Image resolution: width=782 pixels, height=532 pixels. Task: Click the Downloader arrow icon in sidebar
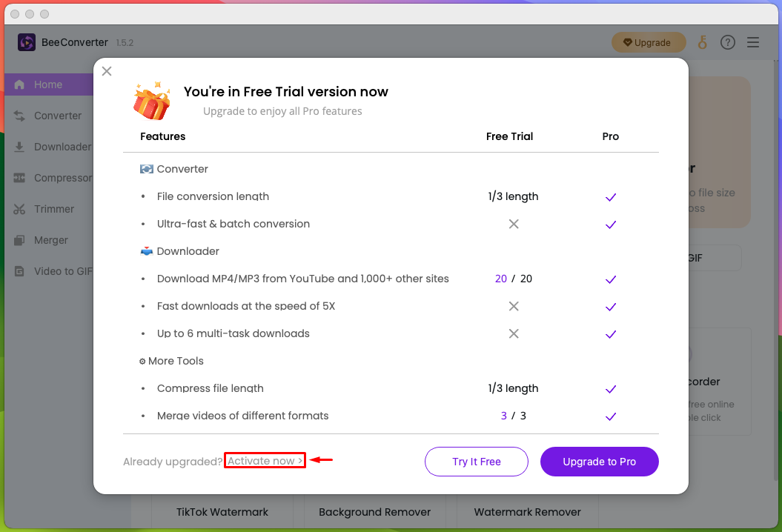coord(19,147)
